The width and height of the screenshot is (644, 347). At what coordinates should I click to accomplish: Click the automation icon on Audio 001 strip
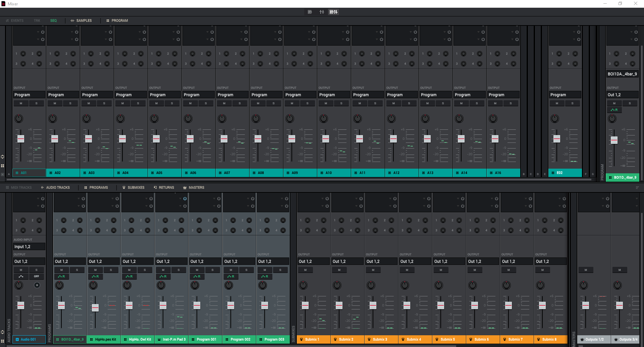point(21,277)
